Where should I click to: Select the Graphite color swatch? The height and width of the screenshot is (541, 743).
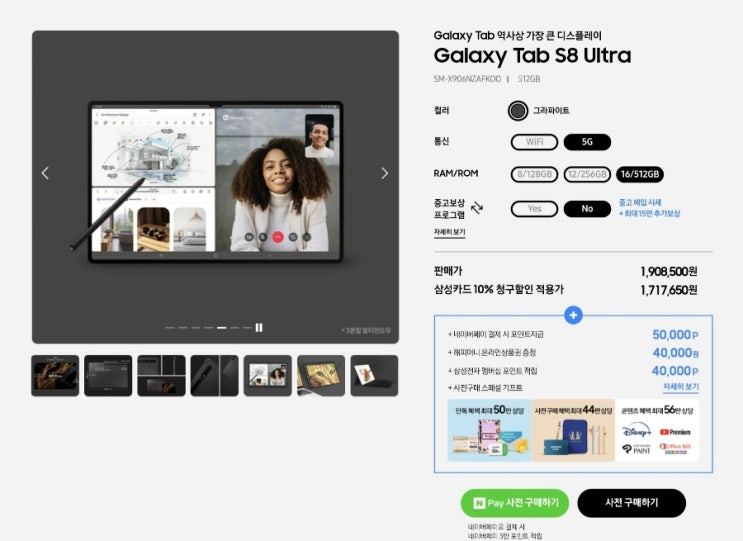point(517,111)
